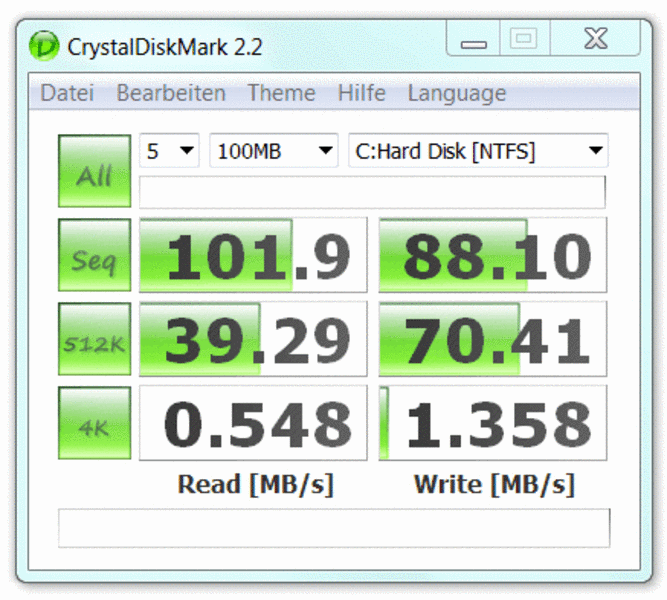Close the CrystalDiskMark window

(595, 38)
